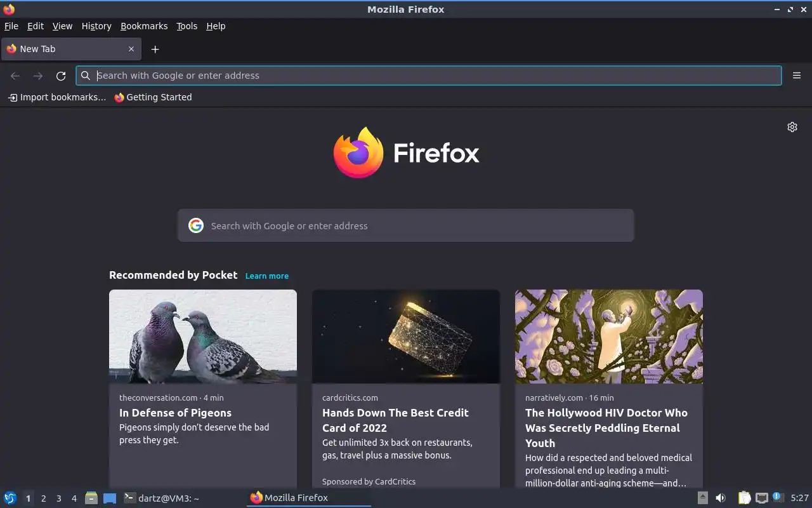812x508 pixels.
Task: Click the Google logo in search box
Action: pyautogui.click(x=196, y=225)
